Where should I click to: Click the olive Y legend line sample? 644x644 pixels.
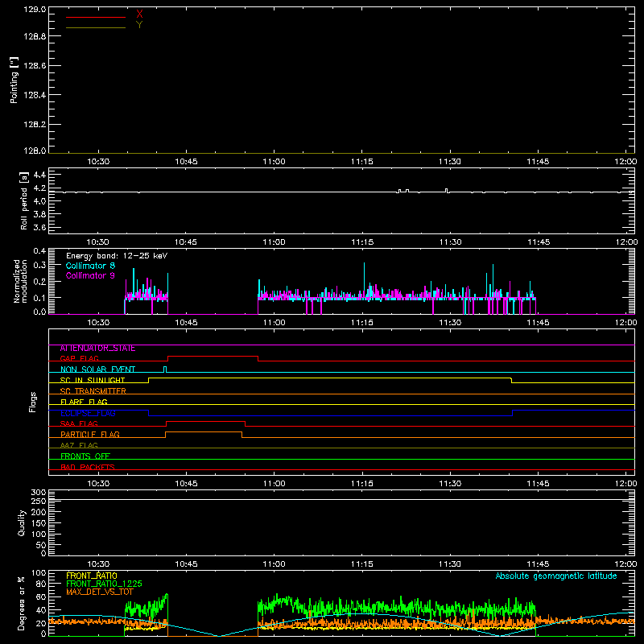point(96,27)
